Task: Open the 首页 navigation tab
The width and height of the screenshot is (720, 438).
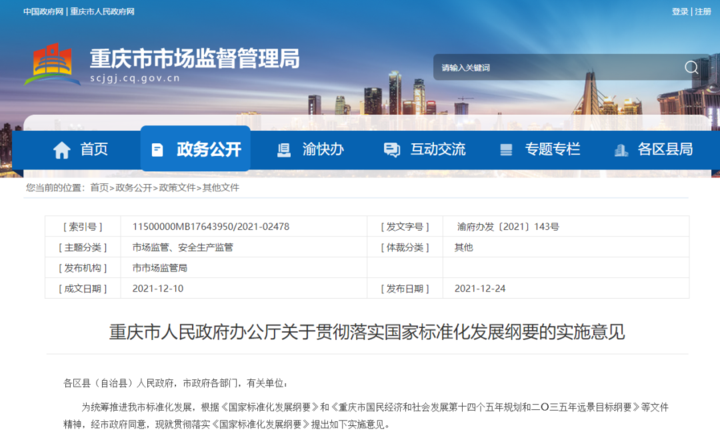Action: [94, 149]
